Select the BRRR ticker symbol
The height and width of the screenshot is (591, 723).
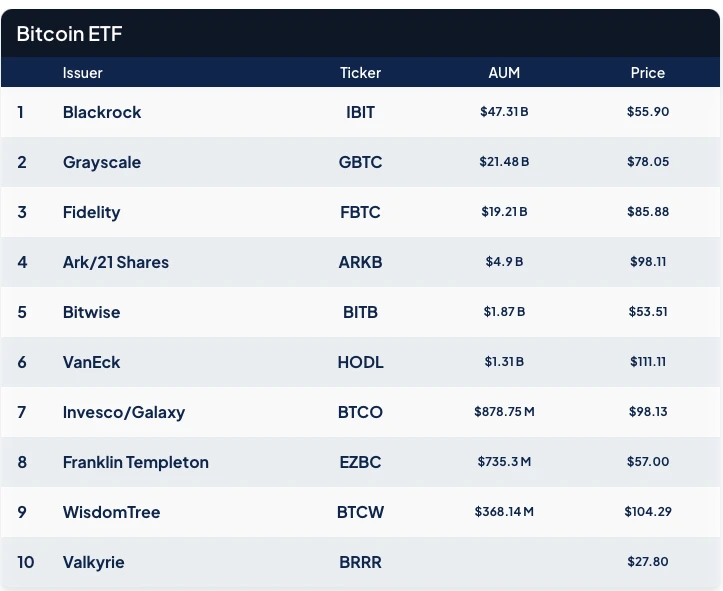tap(360, 562)
